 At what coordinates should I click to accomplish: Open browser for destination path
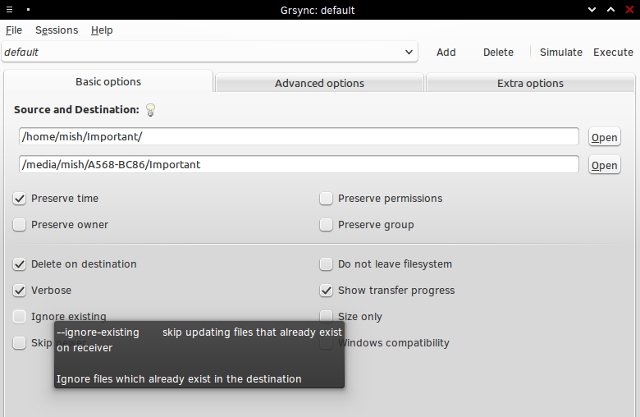tap(604, 165)
